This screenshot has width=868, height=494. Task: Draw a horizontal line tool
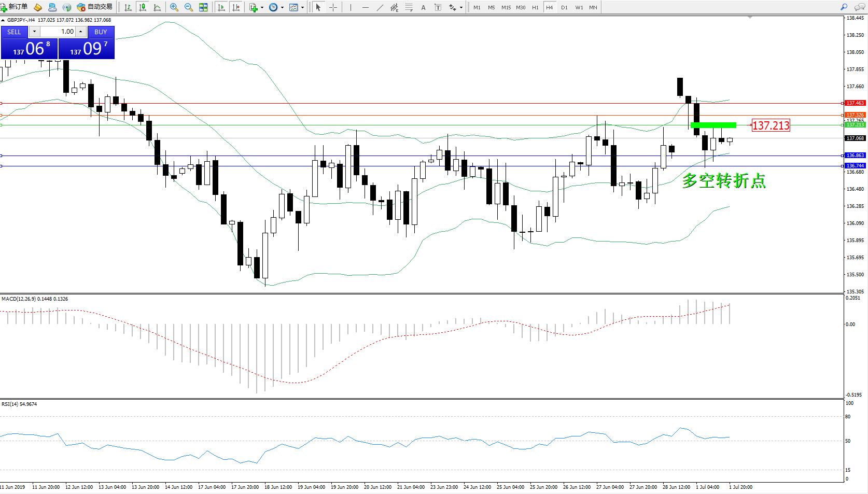tap(366, 7)
